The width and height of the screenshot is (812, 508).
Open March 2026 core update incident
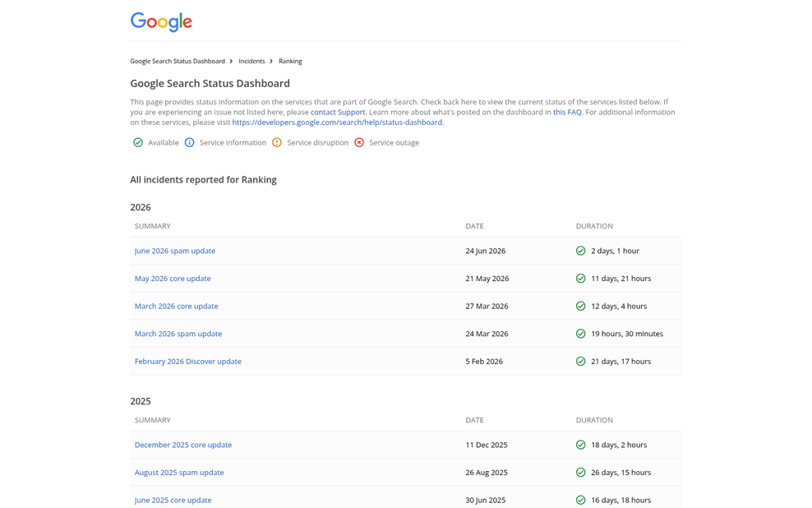[x=176, y=306]
